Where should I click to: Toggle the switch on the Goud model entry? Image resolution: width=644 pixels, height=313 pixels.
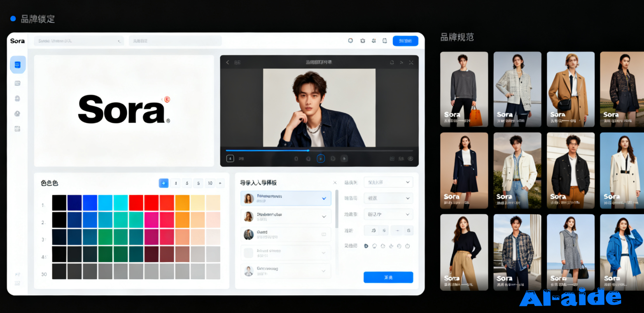(x=324, y=234)
